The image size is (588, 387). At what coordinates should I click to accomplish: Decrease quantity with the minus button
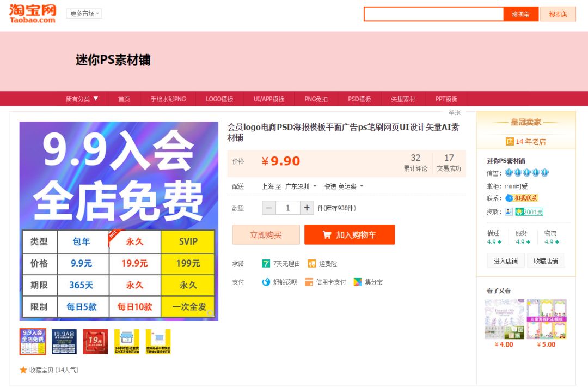click(269, 208)
